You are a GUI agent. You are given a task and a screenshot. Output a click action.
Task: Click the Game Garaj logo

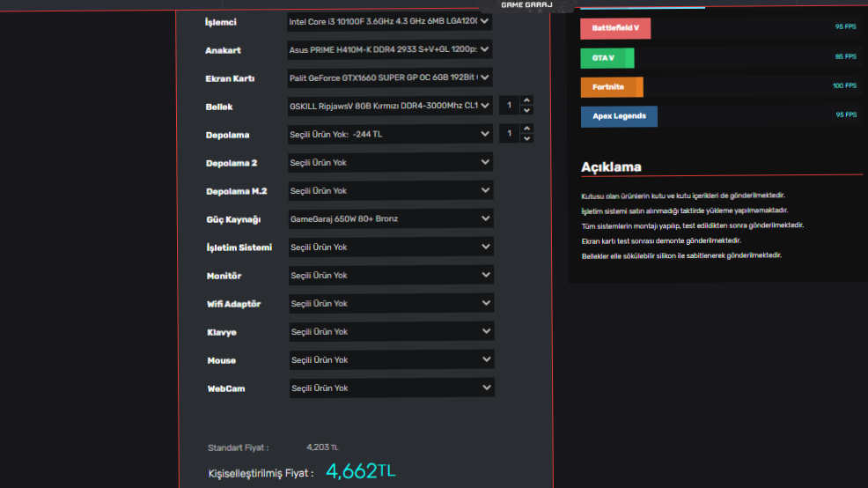click(x=526, y=5)
